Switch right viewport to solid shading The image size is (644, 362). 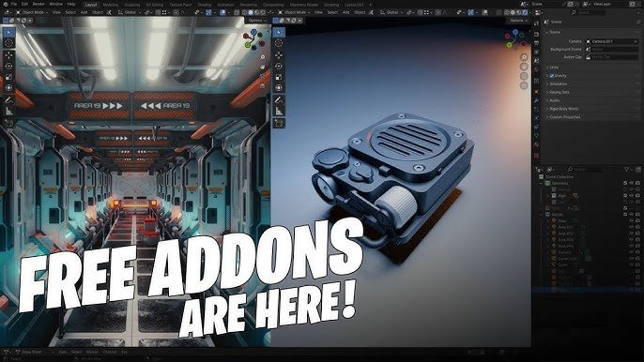point(514,12)
